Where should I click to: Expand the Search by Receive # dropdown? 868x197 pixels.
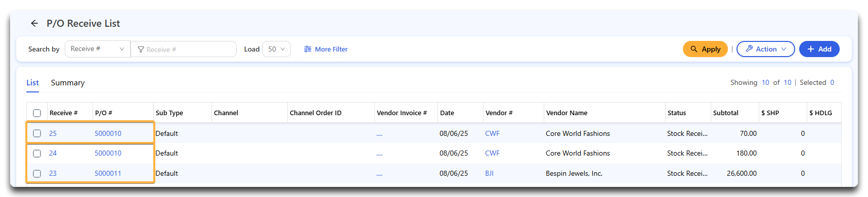[x=98, y=49]
